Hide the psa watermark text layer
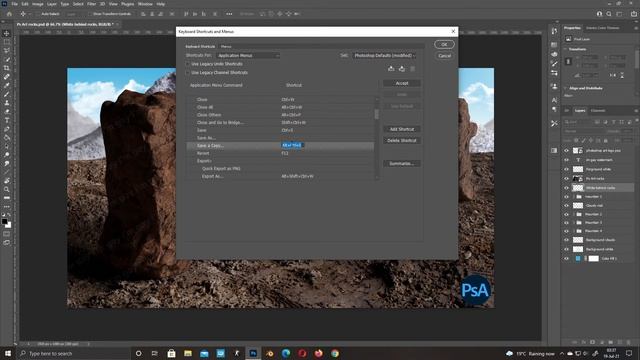 pyautogui.click(x=567, y=160)
